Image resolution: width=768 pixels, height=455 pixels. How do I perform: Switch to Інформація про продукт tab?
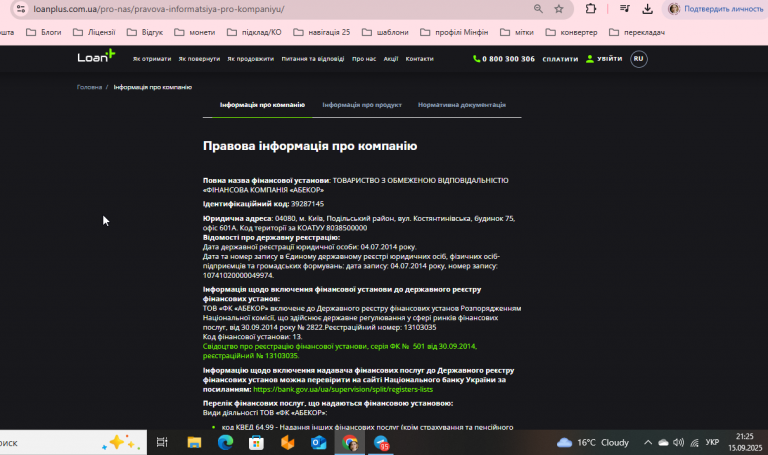tap(362, 105)
